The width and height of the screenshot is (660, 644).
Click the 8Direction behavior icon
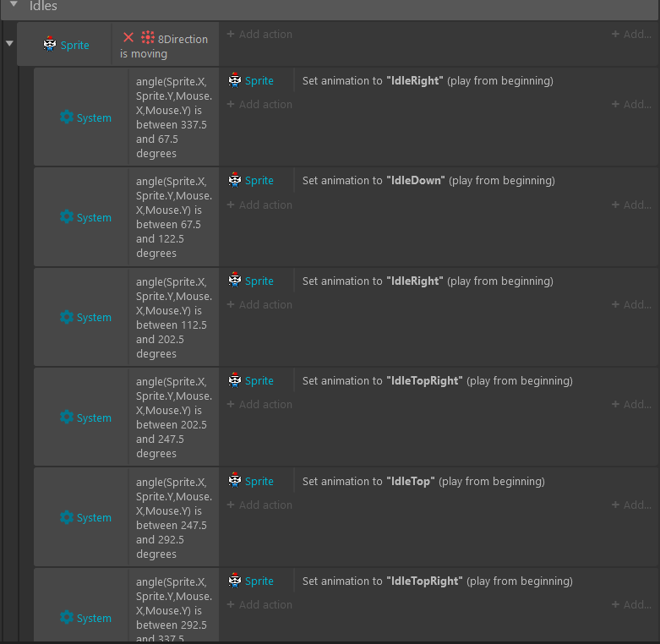click(148, 37)
